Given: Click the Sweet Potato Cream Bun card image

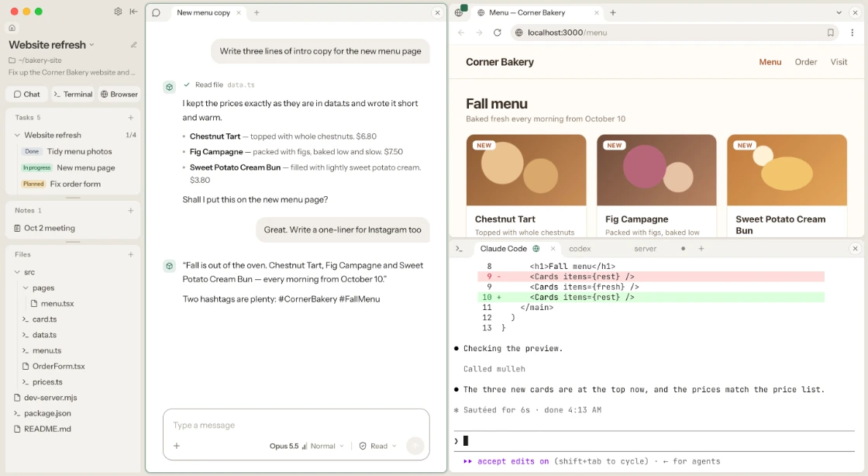Looking at the screenshot, I should tap(787, 170).
